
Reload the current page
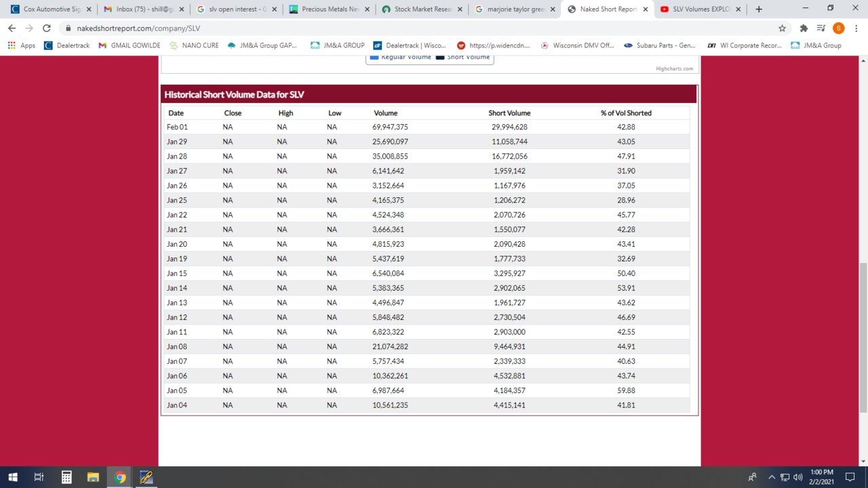47,28
